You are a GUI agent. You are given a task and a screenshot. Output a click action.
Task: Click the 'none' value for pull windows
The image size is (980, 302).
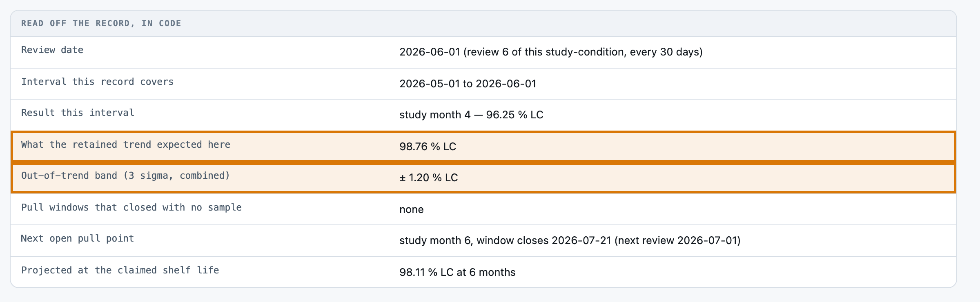[411, 209]
